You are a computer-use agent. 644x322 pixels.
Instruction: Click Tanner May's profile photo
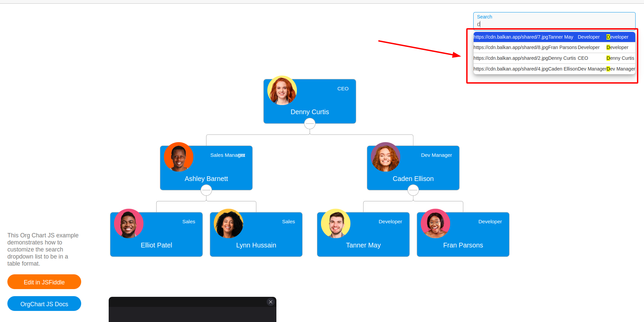[x=335, y=223]
